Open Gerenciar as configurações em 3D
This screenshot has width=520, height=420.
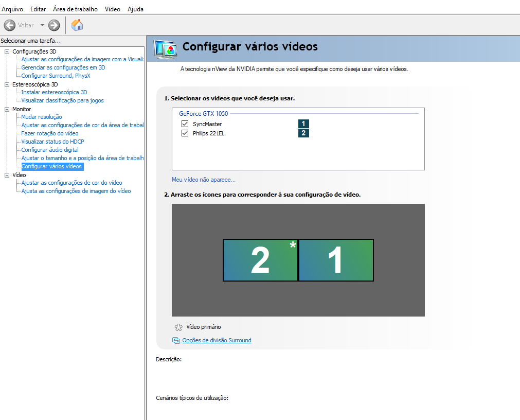point(63,67)
